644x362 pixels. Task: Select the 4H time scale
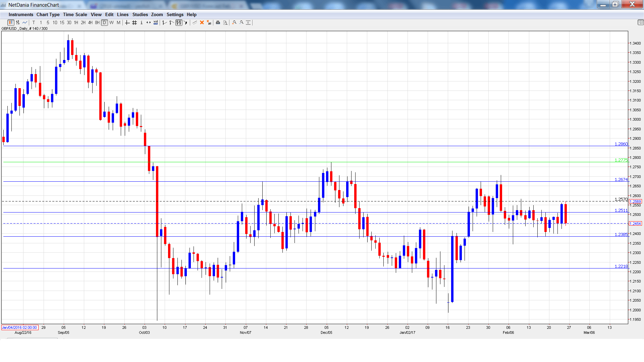tap(90, 23)
